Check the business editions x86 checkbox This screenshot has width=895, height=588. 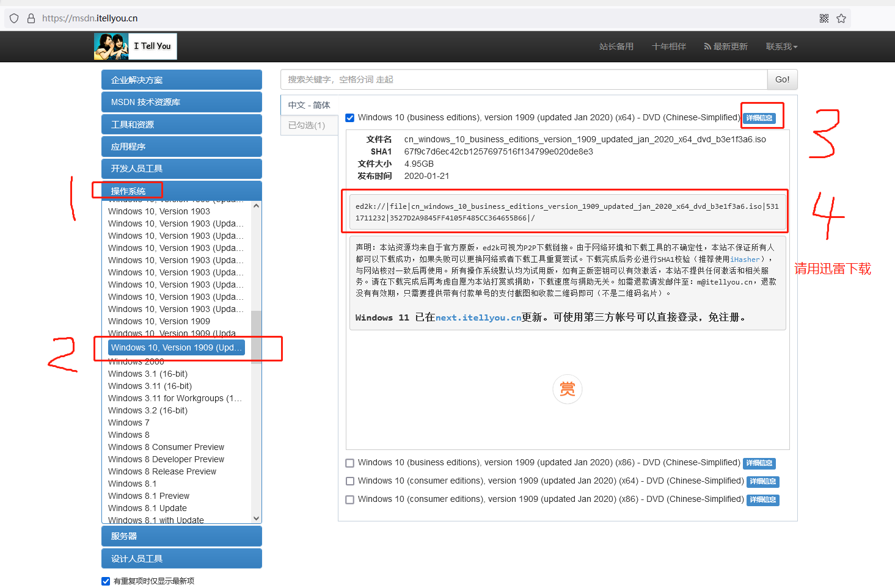coord(350,463)
